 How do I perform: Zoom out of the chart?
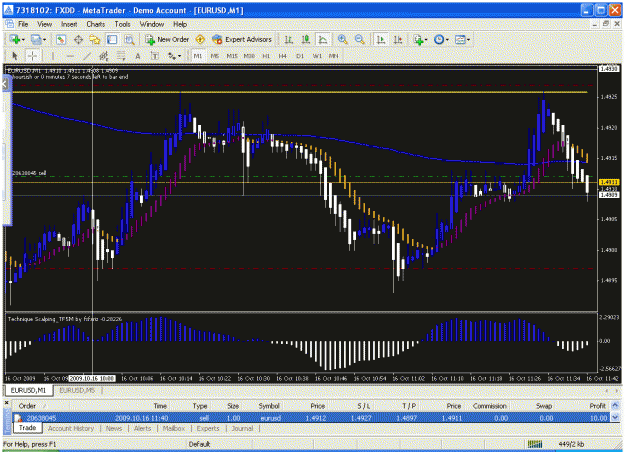[360, 39]
